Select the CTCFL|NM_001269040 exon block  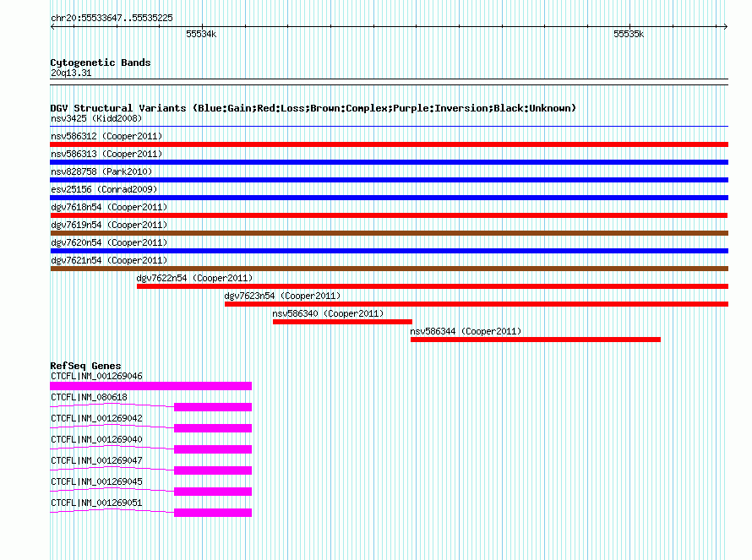pyautogui.click(x=213, y=449)
